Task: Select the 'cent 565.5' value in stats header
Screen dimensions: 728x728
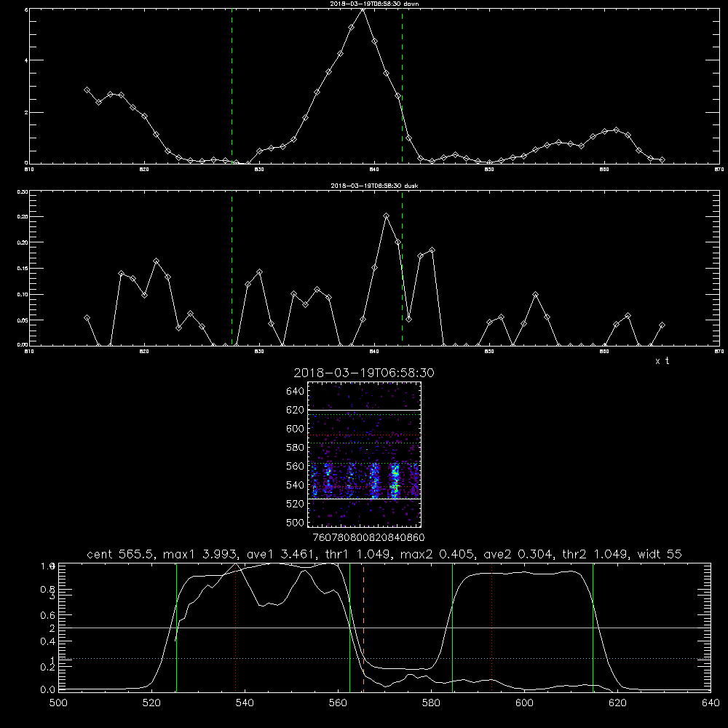Action: (122, 554)
